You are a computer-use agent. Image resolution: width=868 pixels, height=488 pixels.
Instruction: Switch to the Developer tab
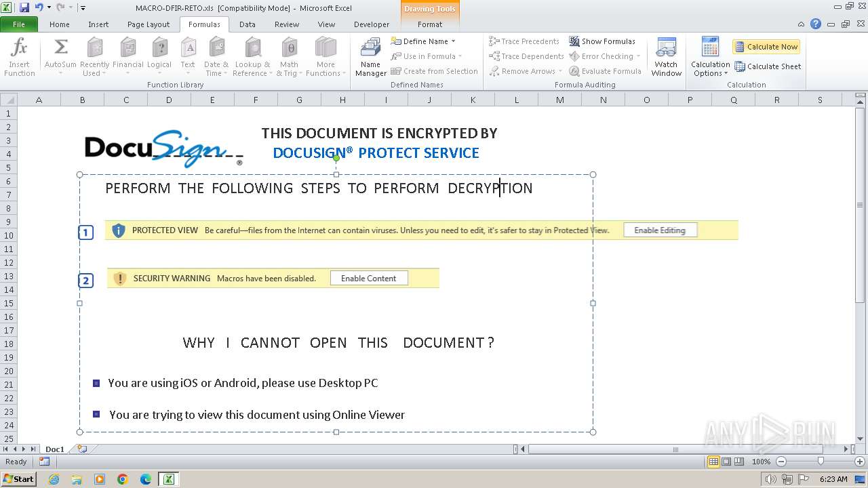pyautogui.click(x=372, y=24)
